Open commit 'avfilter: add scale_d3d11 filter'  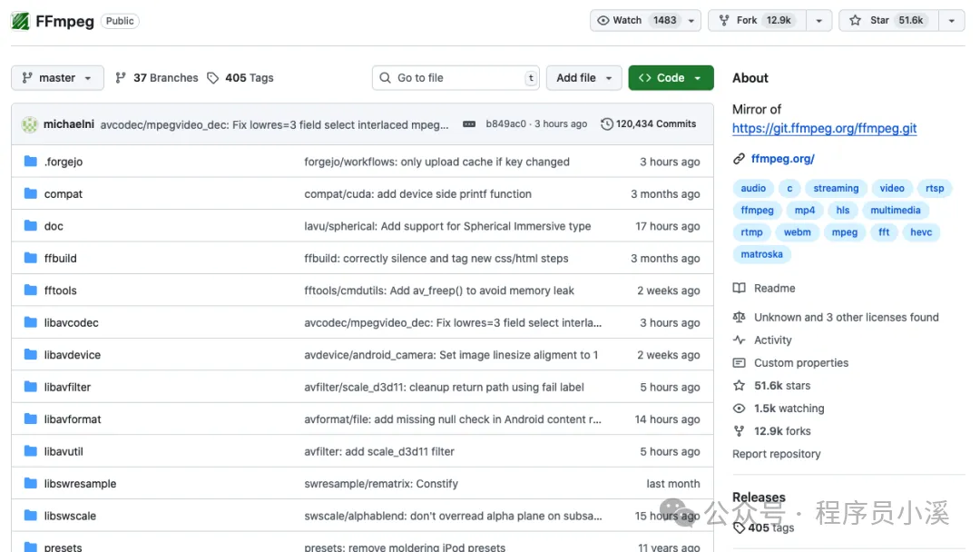[x=379, y=451]
